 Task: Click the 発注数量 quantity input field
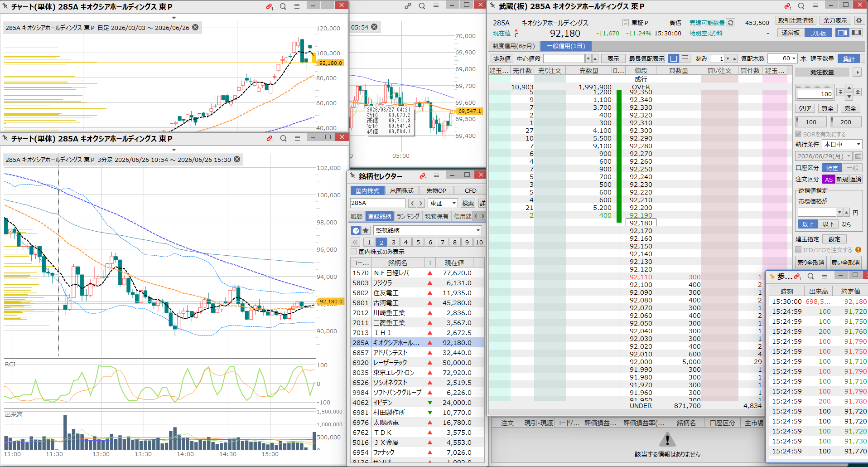tap(815, 94)
